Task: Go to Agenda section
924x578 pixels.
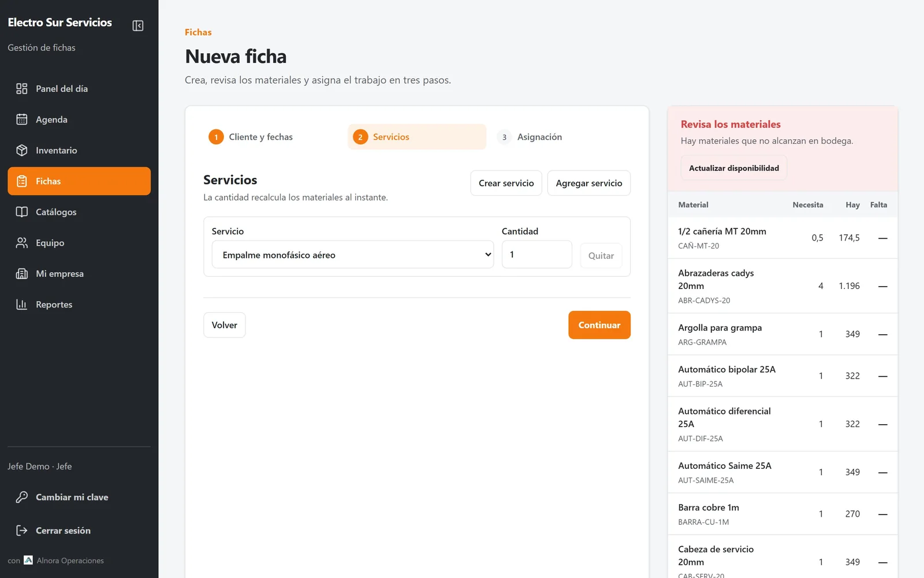Action: point(79,120)
